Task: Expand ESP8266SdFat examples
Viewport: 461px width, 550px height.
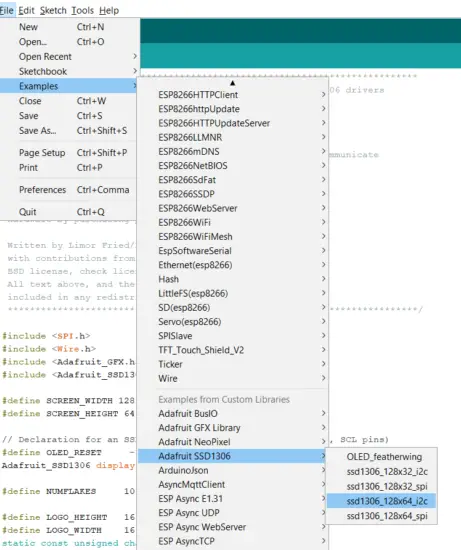Action: pyautogui.click(x=233, y=180)
